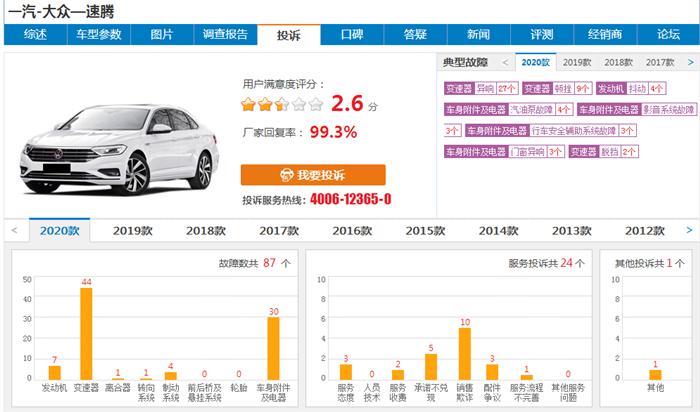Viewport: 700px width, 412px height.
Task: Click the 变速器 bar showing 44
Action: (86, 334)
